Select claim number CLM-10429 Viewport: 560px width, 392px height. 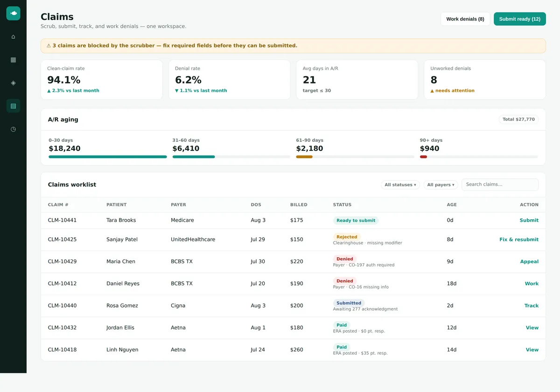point(62,262)
